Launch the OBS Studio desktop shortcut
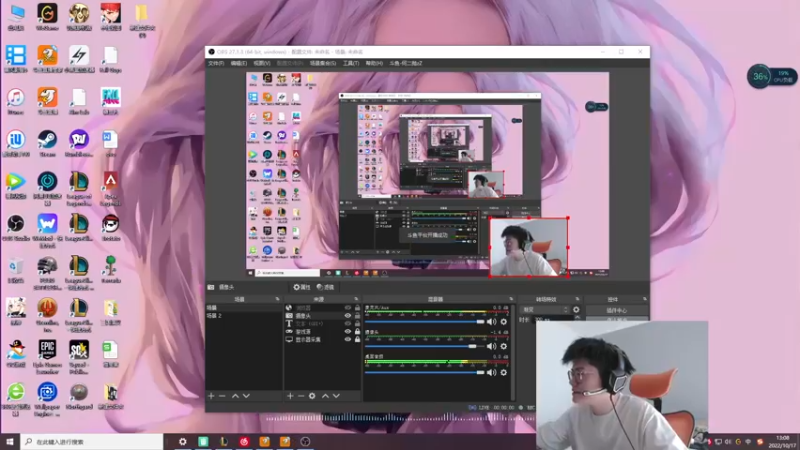The image size is (800, 450). click(x=16, y=228)
